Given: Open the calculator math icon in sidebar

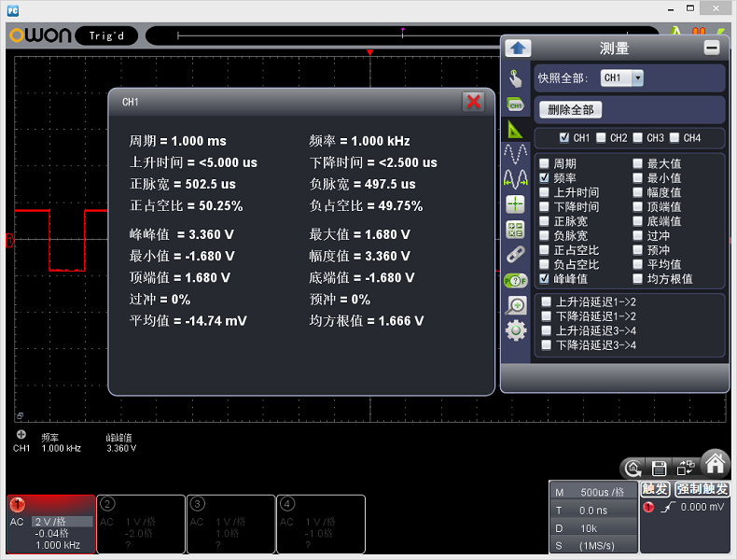Looking at the screenshot, I should (x=515, y=230).
